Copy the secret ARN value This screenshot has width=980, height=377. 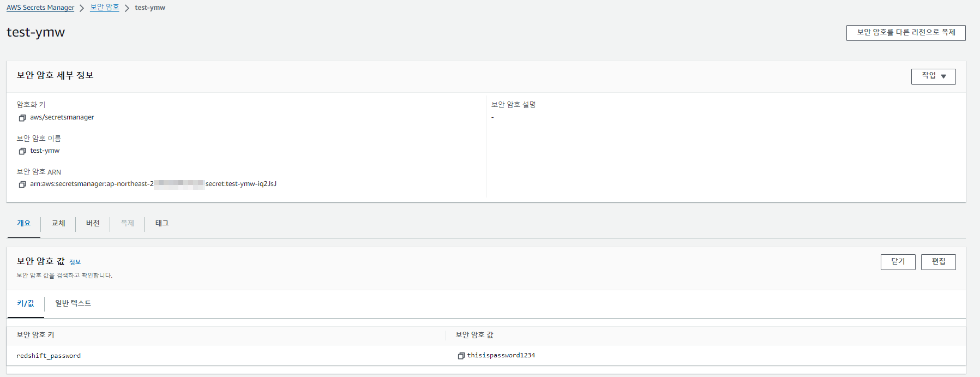point(22,184)
